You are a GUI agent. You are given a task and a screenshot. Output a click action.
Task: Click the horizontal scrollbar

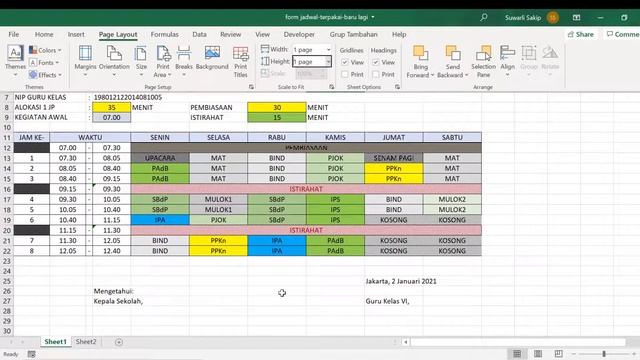518,342
